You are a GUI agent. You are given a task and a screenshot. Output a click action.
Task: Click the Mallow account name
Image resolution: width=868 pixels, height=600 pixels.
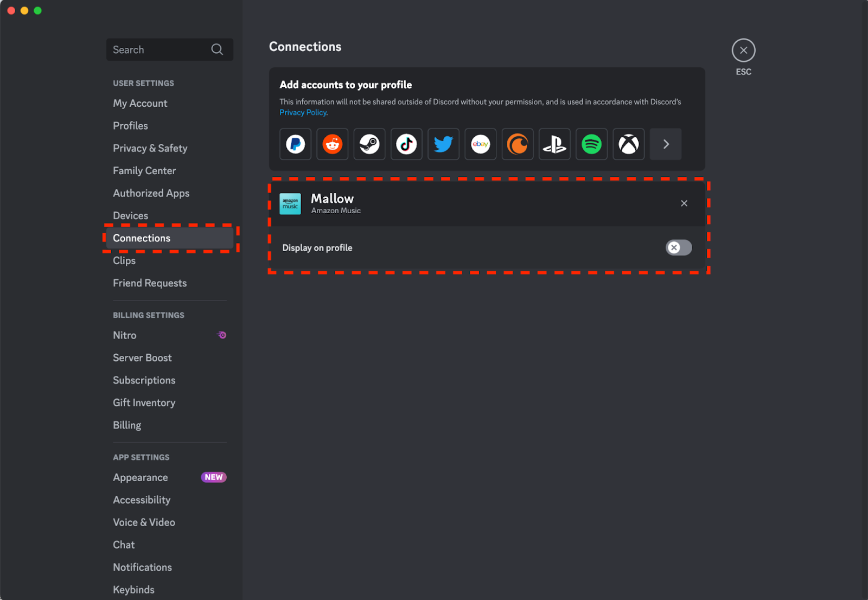pyautogui.click(x=332, y=199)
